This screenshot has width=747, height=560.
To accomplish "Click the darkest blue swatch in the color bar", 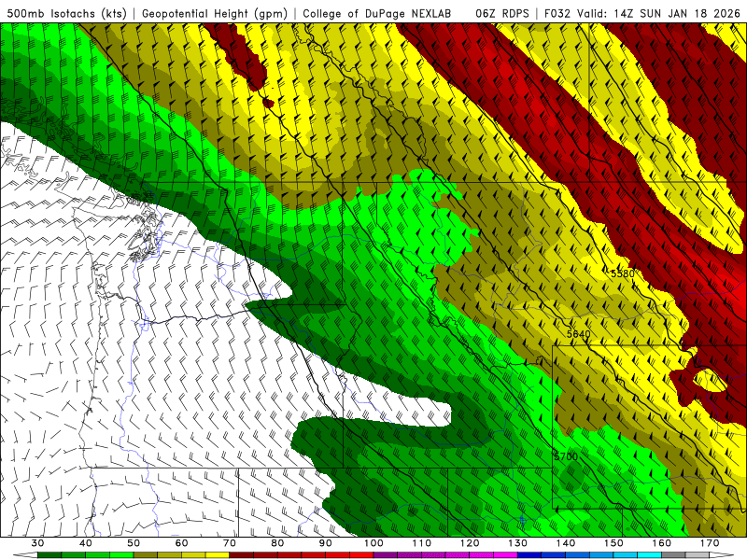I will click(529, 554).
